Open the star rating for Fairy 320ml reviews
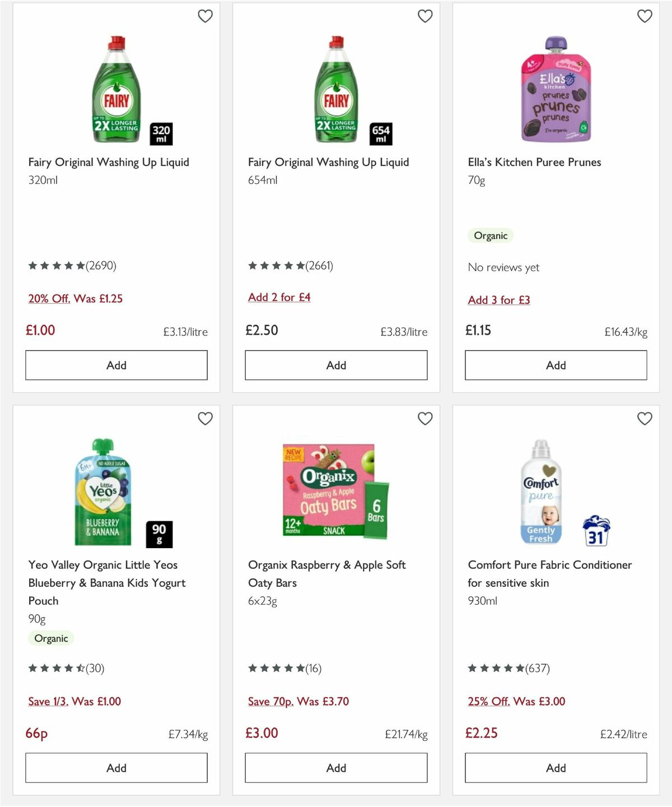This screenshot has width=672, height=807. coord(56,266)
